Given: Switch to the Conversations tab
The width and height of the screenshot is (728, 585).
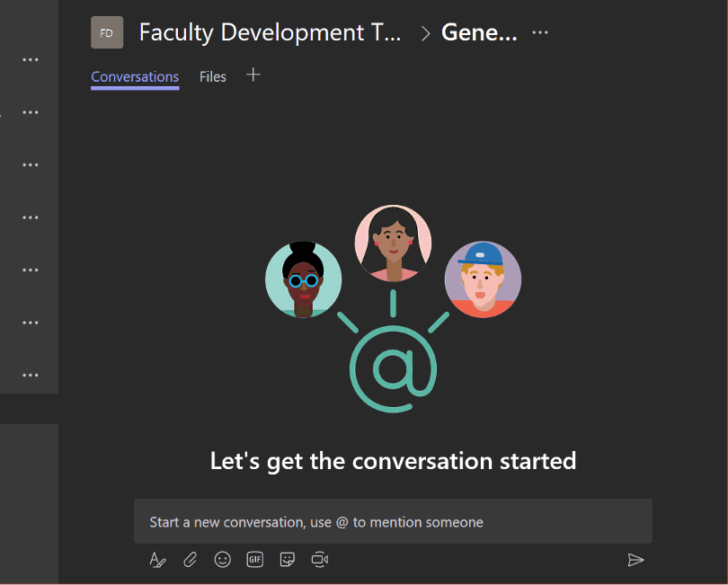Looking at the screenshot, I should click(135, 77).
